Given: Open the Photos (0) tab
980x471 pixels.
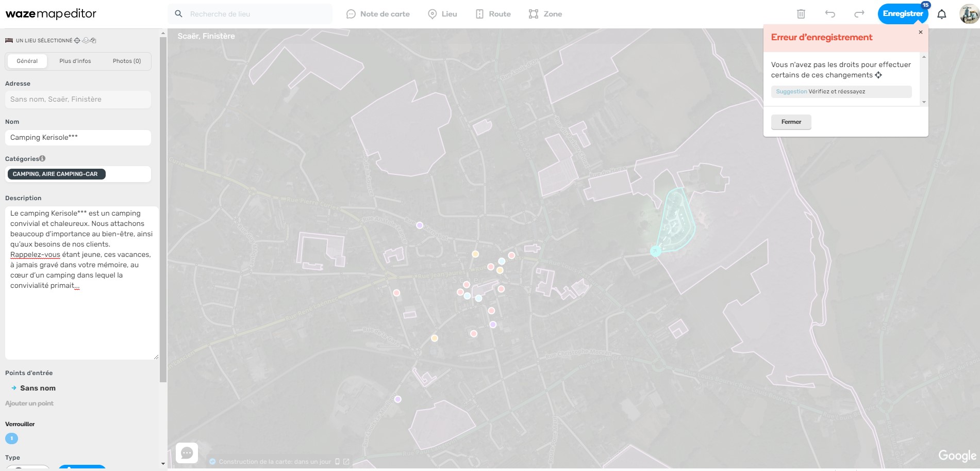Looking at the screenshot, I should pos(126,61).
